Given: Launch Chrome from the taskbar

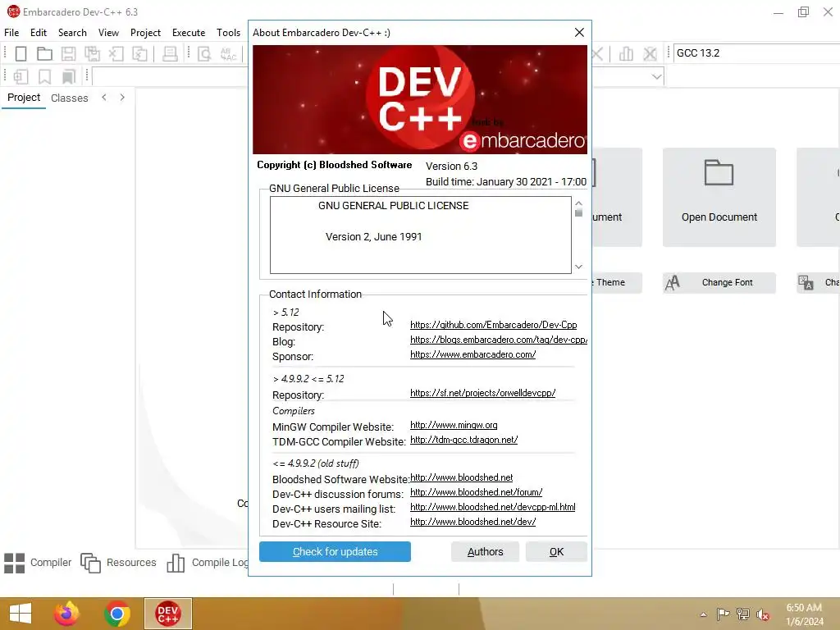Looking at the screenshot, I should [117, 614].
